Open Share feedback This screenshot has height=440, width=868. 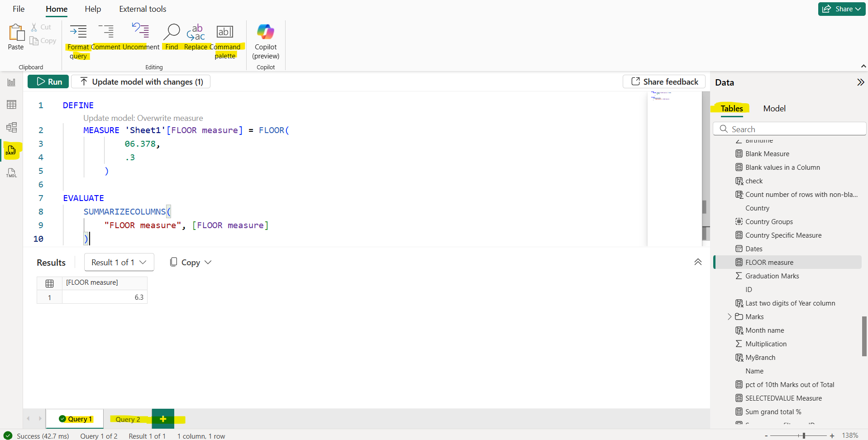coord(664,81)
